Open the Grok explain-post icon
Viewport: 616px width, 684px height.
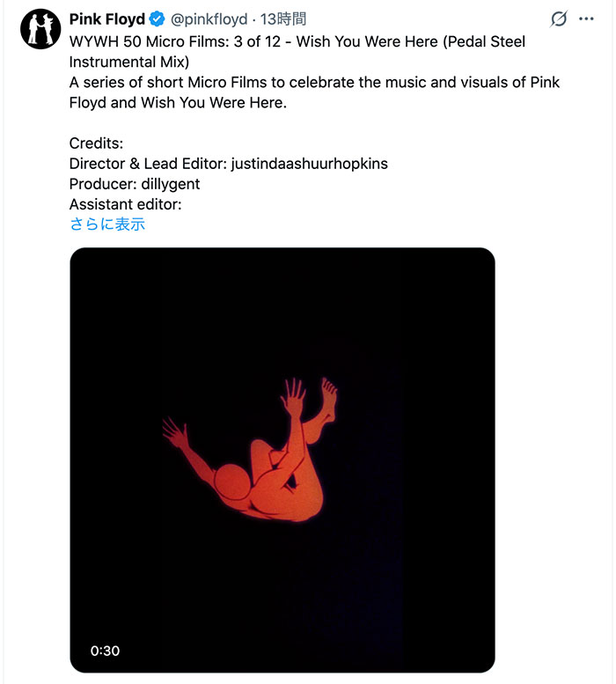click(x=558, y=19)
